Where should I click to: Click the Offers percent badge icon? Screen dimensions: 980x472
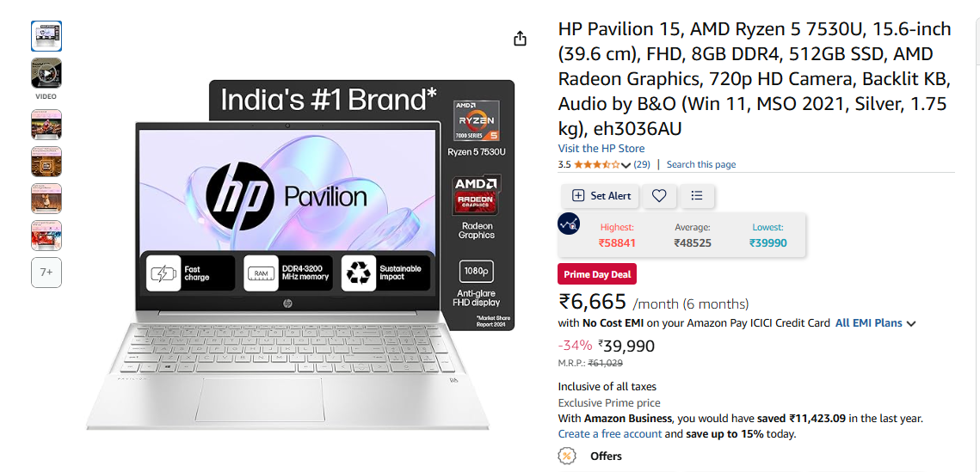567,456
